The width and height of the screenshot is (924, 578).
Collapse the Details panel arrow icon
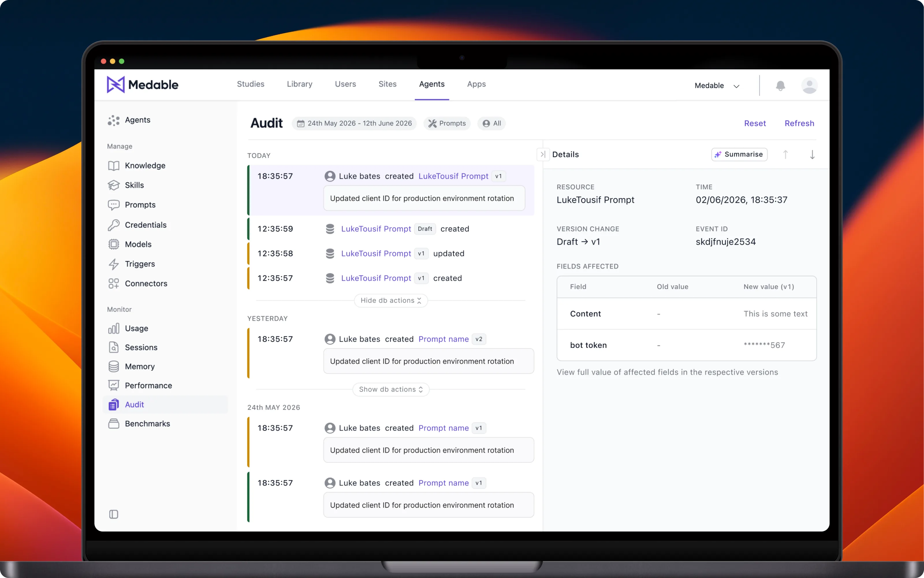click(x=543, y=154)
